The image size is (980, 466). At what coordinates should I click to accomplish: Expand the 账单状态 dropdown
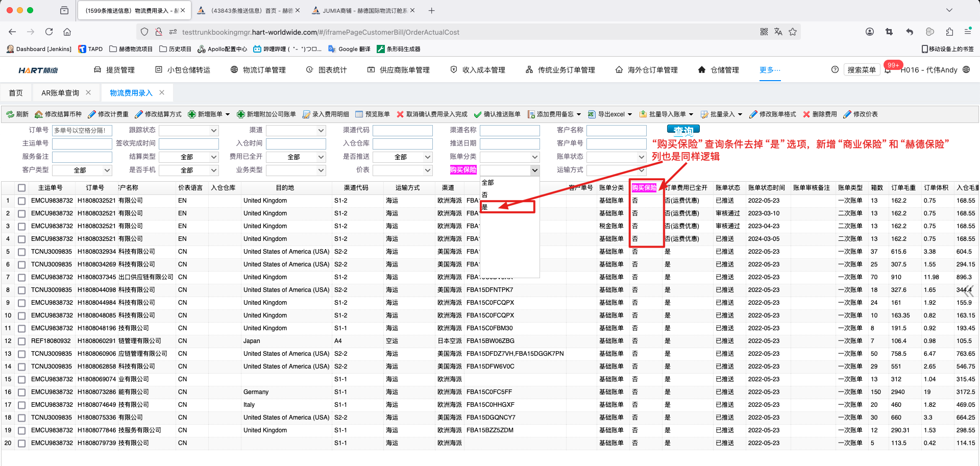[x=642, y=157]
